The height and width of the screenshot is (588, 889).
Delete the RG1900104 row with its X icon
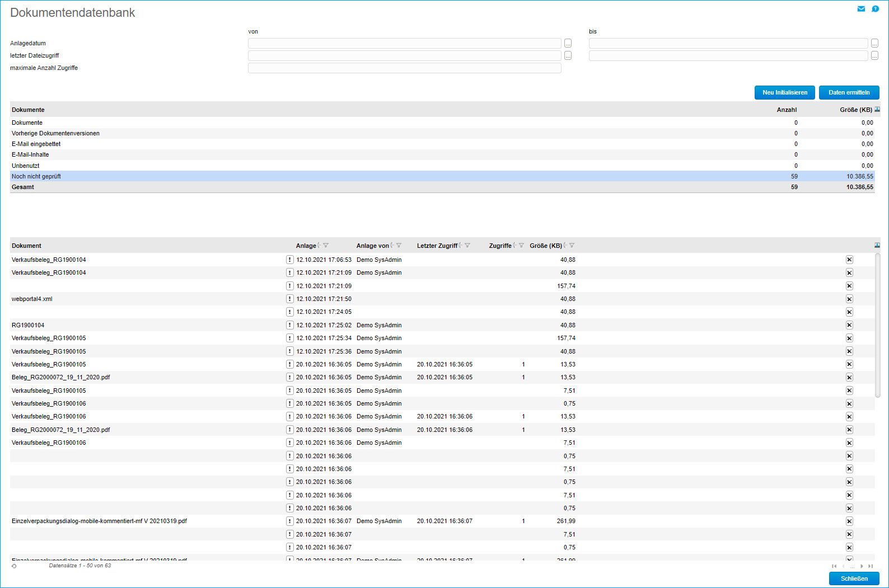click(849, 325)
